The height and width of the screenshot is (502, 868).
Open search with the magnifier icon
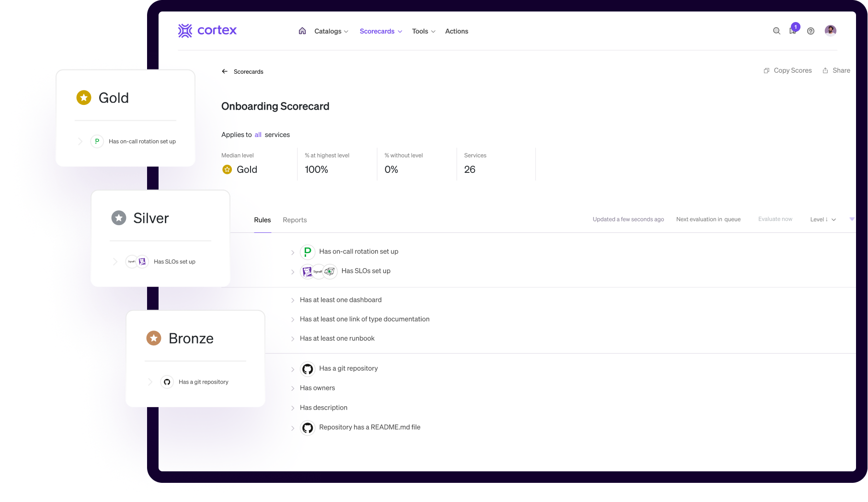(776, 31)
